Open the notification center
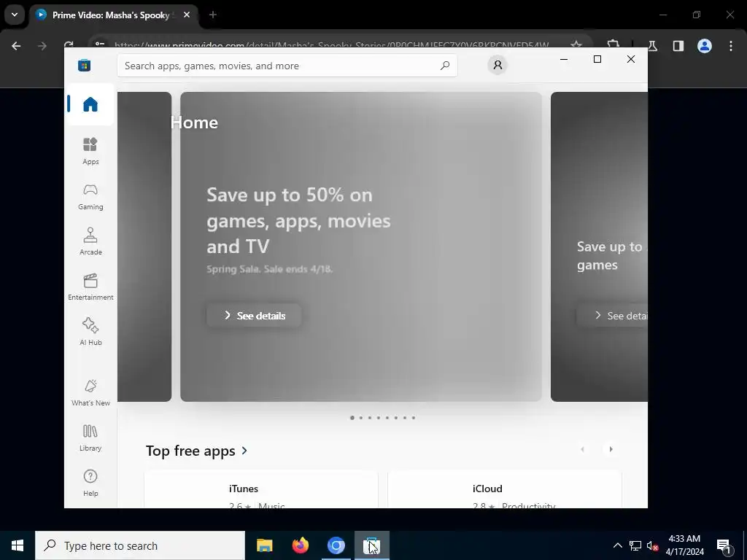The width and height of the screenshot is (747, 560). (724, 545)
